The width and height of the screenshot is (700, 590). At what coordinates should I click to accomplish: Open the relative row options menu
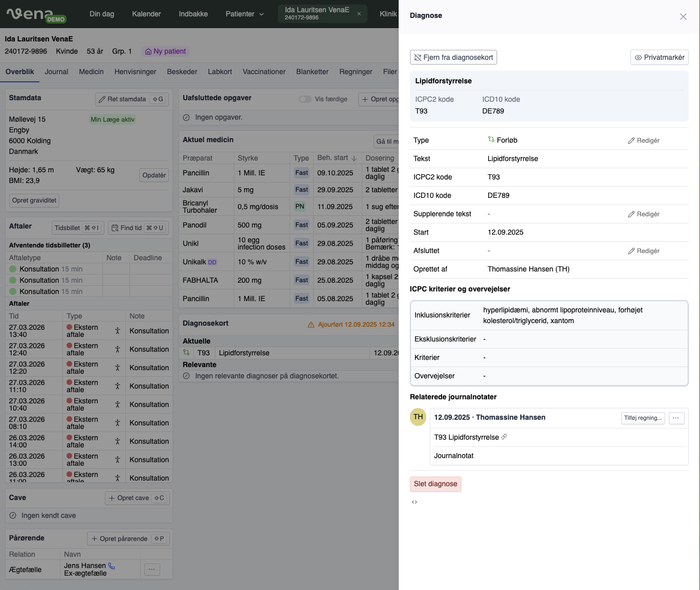click(152, 569)
